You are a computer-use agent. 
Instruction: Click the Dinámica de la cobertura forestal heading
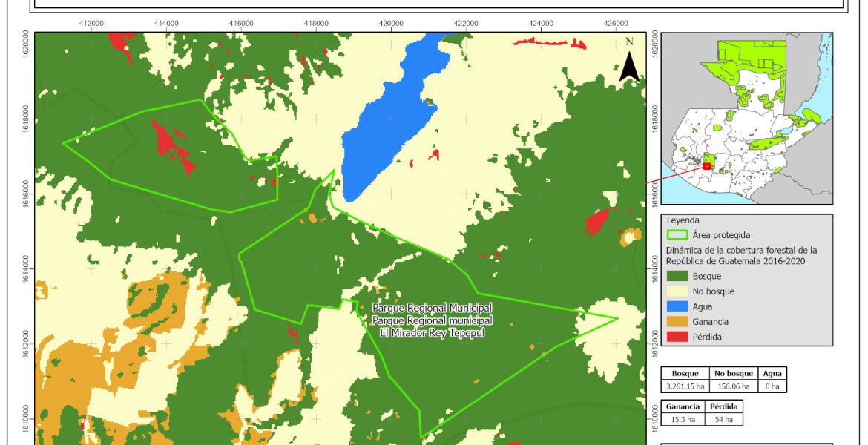tap(742, 255)
